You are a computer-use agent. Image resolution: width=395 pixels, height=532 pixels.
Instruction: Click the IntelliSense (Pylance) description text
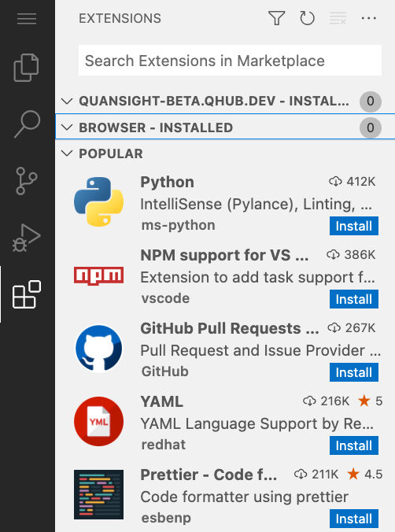(x=257, y=205)
